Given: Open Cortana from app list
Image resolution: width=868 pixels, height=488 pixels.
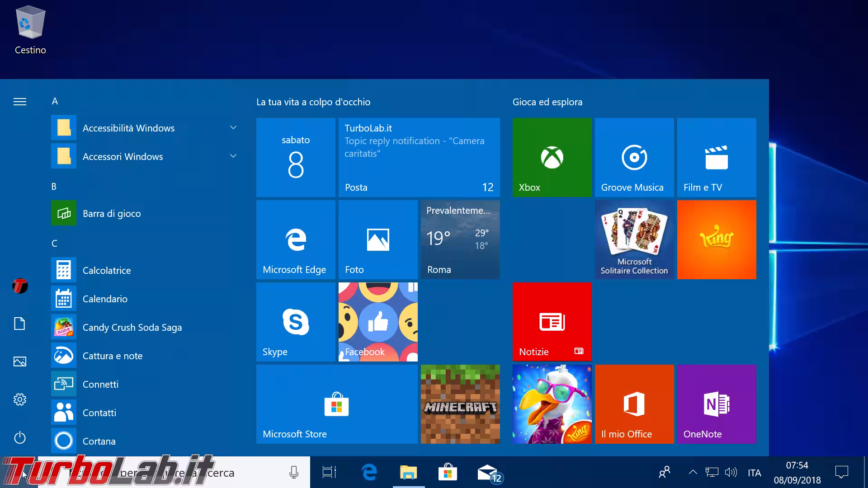Looking at the screenshot, I should pos(99,441).
